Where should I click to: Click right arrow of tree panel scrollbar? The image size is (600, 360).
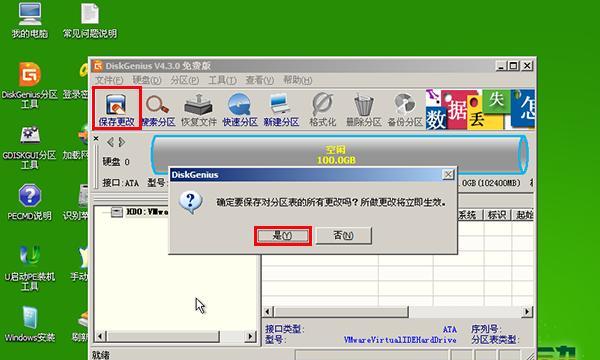click(250, 336)
